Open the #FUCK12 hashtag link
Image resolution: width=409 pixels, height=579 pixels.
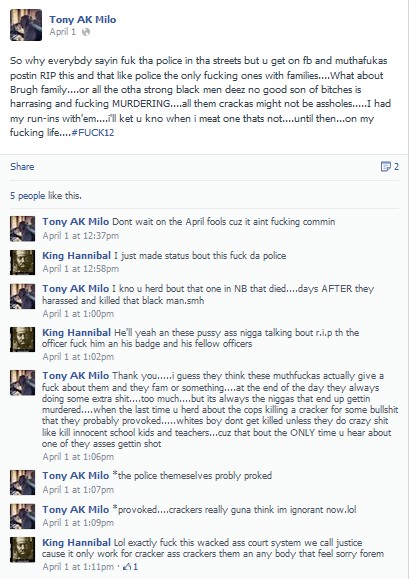pos(93,133)
